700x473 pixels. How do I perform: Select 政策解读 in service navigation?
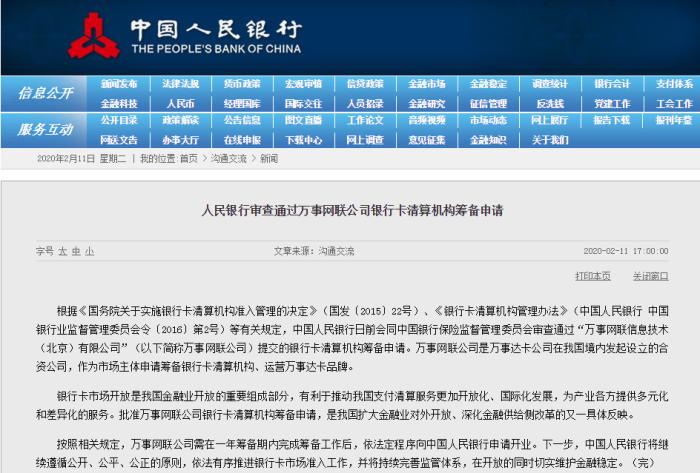(180, 120)
